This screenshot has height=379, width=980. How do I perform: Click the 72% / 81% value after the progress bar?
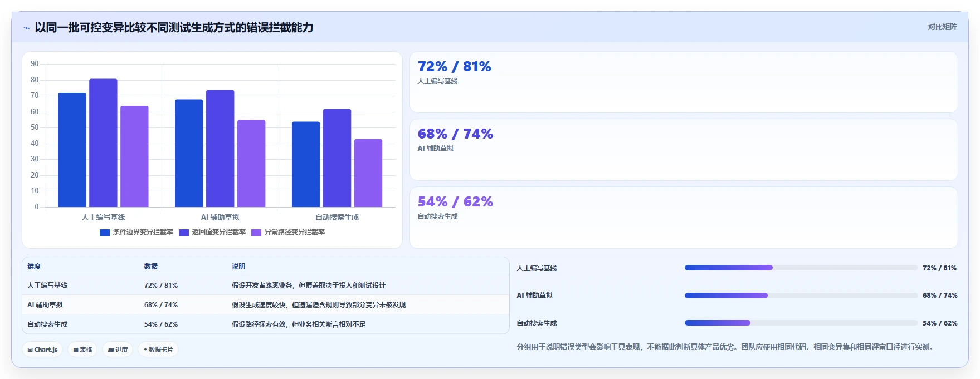click(x=939, y=268)
